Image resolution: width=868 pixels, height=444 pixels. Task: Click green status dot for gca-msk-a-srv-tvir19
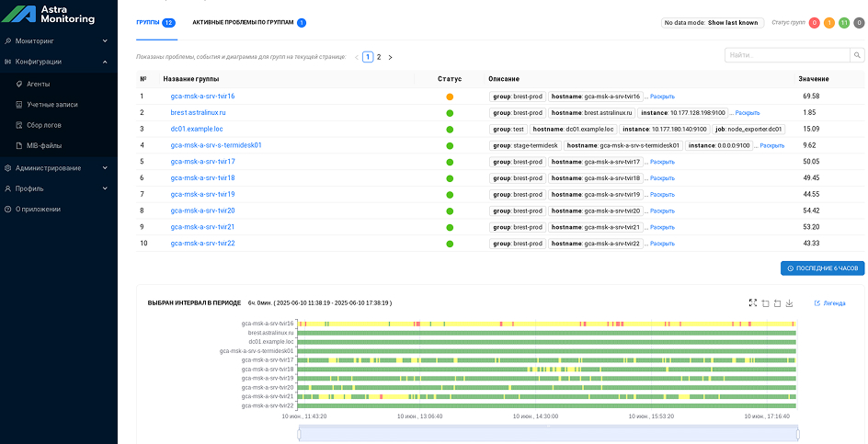(450, 195)
